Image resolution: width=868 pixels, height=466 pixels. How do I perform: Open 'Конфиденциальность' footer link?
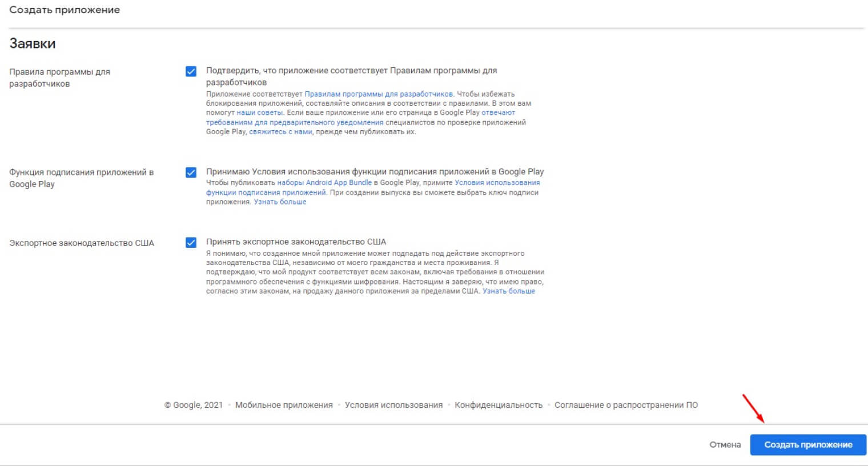coord(498,405)
